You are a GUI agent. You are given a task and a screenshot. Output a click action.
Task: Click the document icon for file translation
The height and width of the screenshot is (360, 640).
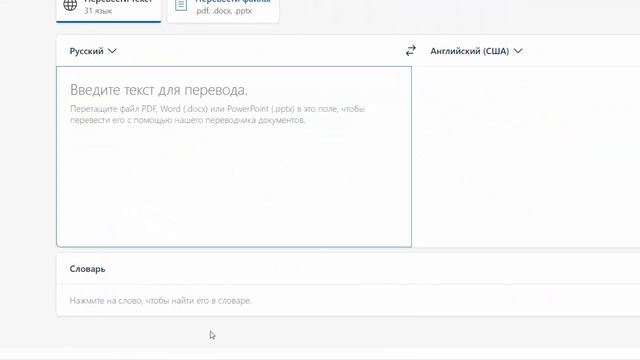pyautogui.click(x=181, y=5)
